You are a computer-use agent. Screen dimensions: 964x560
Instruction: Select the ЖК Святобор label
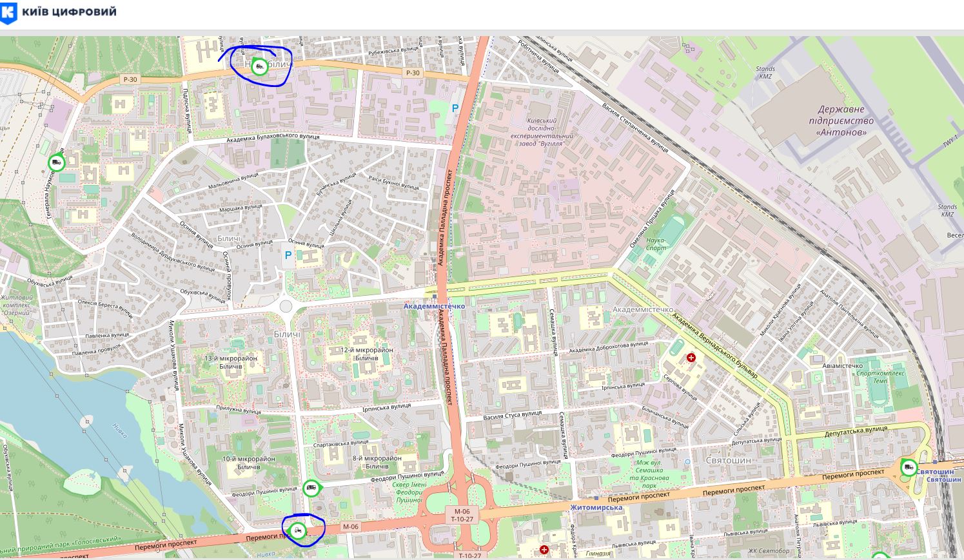[x=768, y=551]
